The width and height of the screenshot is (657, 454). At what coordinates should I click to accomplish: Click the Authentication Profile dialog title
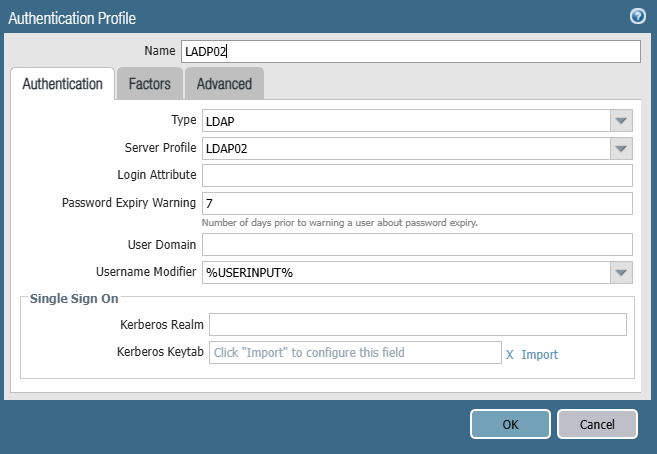(x=72, y=18)
